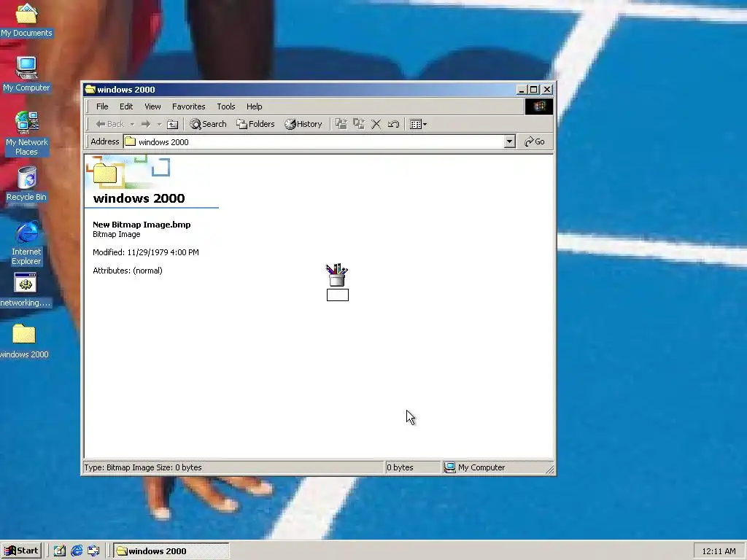Image resolution: width=747 pixels, height=560 pixels.
Task: Open the Views dropdown button
Action: tap(418, 124)
